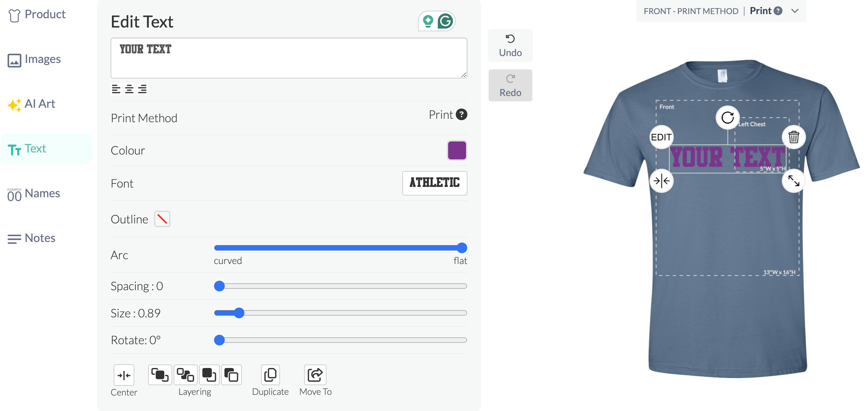Image resolution: width=868 pixels, height=411 pixels.
Task: Click the first Layering icon
Action: tap(160, 375)
